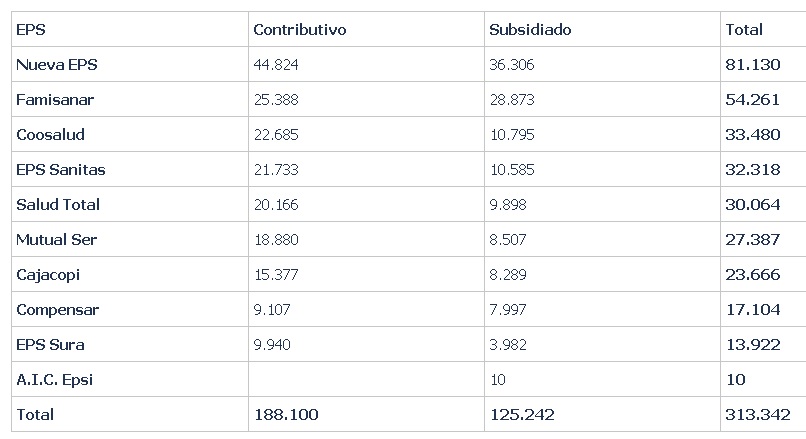Viewport: 806px width, 439px height.
Task: Click the Subsidiado column header
Action: click(530, 30)
